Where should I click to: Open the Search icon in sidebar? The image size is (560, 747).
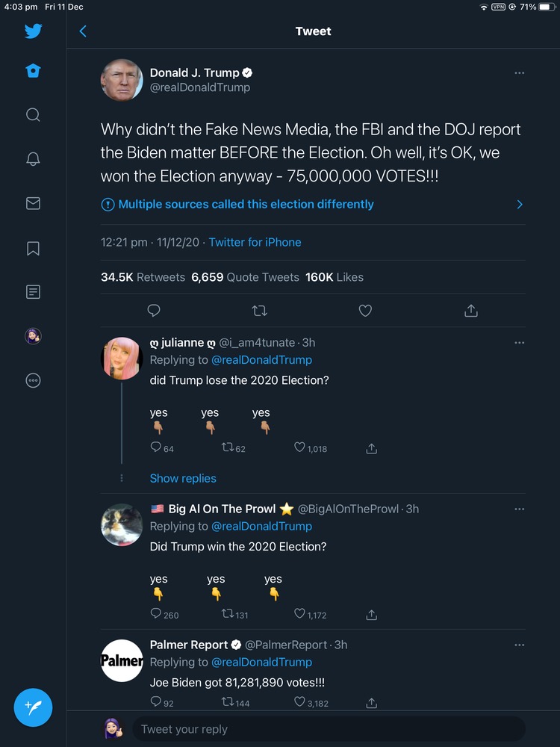(x=33, y=115)
